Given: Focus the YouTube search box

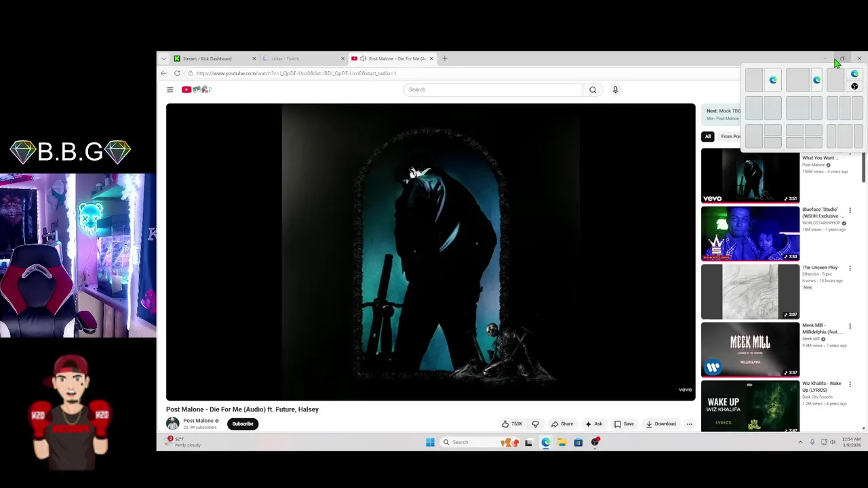Looking at the screenshot, I should [493, 89].
